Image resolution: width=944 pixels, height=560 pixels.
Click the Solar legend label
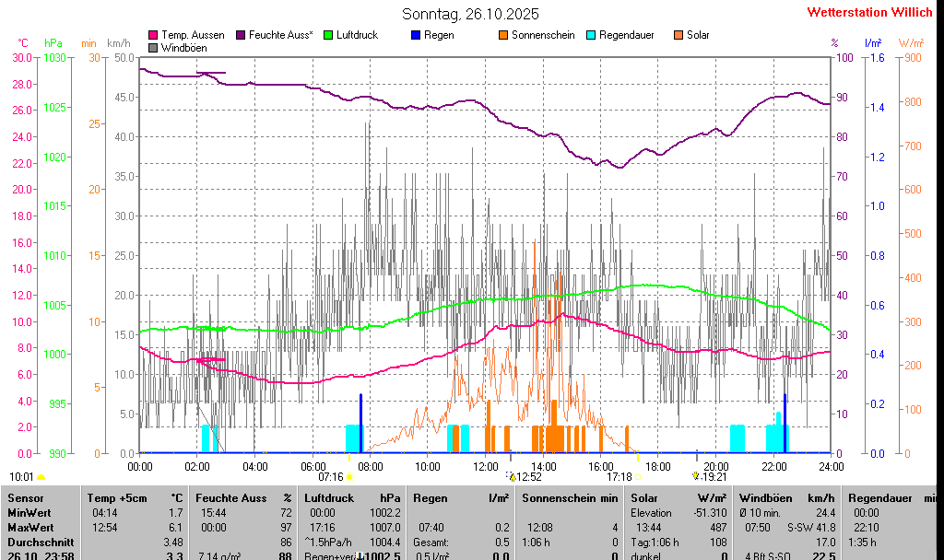coord(698,35)
